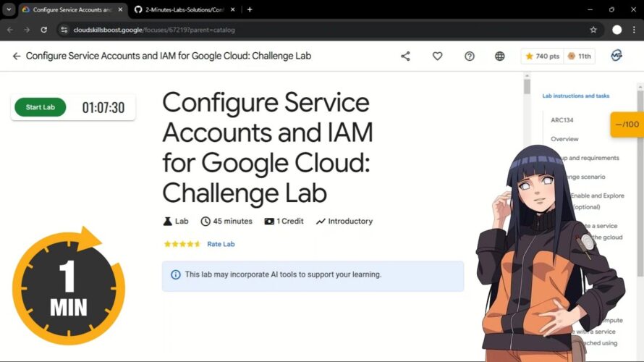This screenshot has width=644, height=362.
Task: Open the score indicator showing —/100
Action: pyautogui.click(x=627, y=124)
